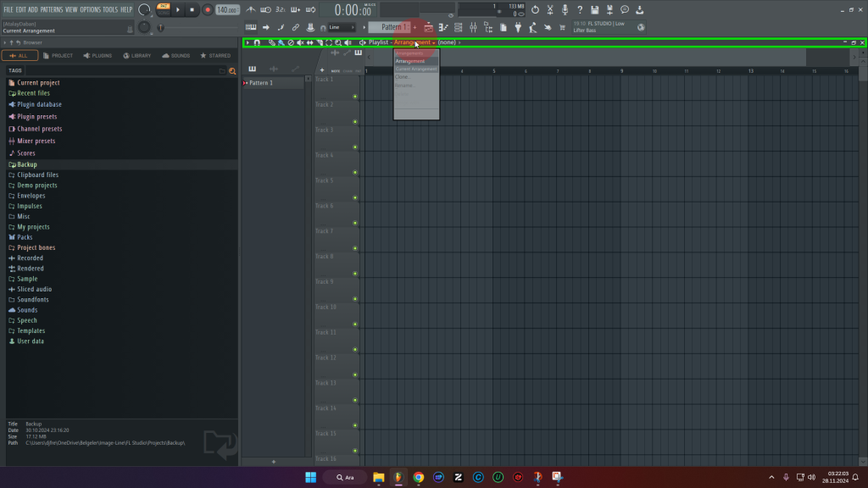Screen dimensions: 868x488
Task: Switch to the PLUGINS browser tab
Action: [x=97, y=55]
